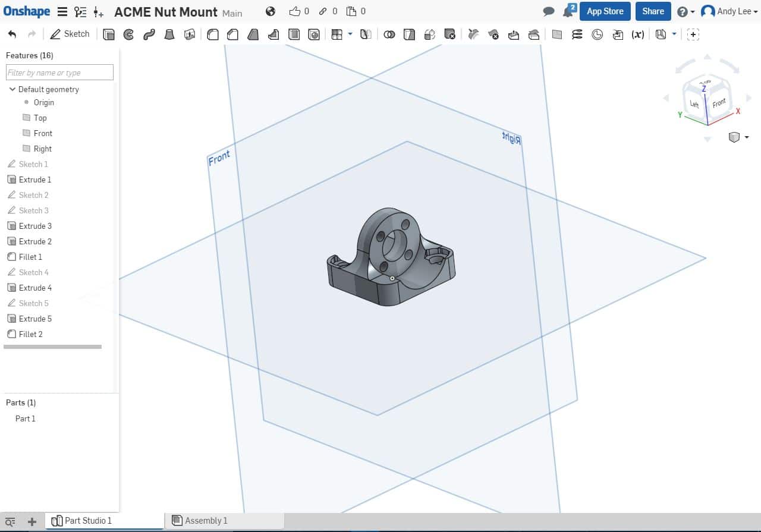Select the Boolean tool
761x532 pixels.
389,34
